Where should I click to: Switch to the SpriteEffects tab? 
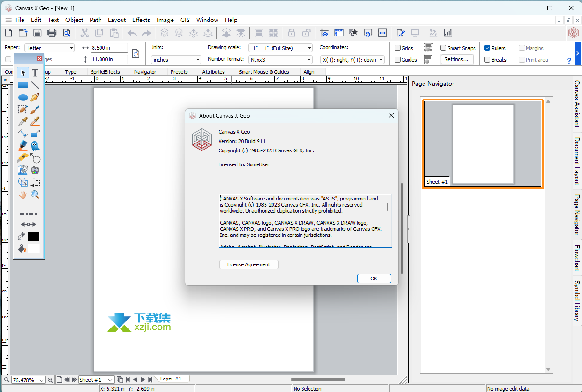coord(105,72)
